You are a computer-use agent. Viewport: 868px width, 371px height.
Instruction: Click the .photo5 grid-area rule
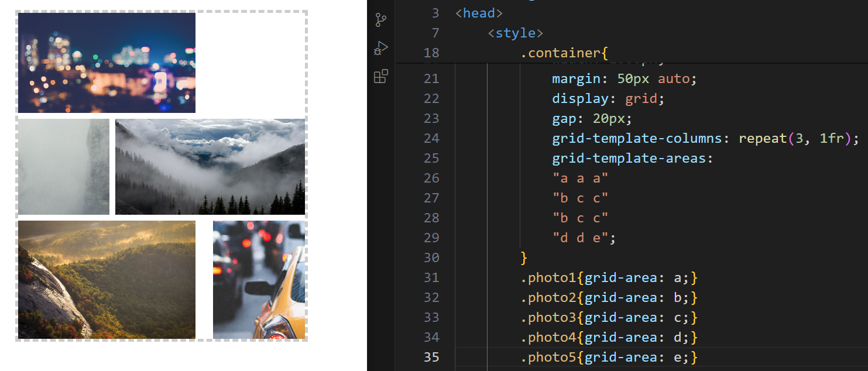click(x=609, y=357)
